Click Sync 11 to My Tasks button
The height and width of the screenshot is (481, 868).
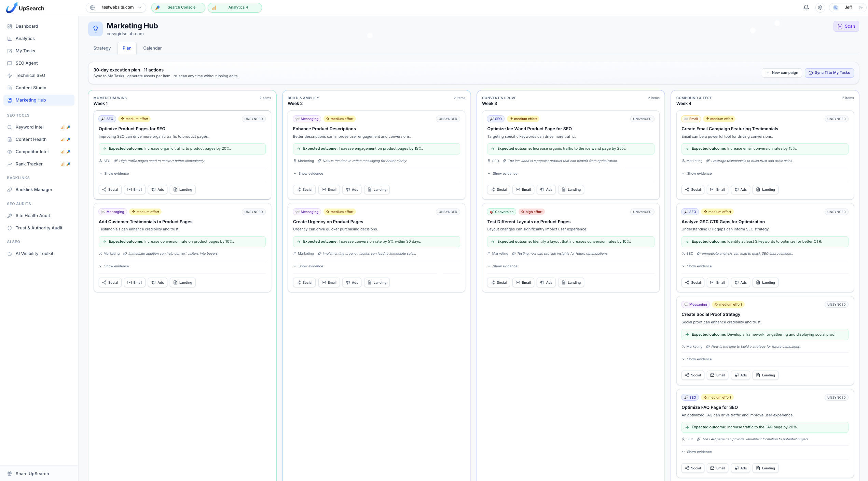(x=829, y=73)
